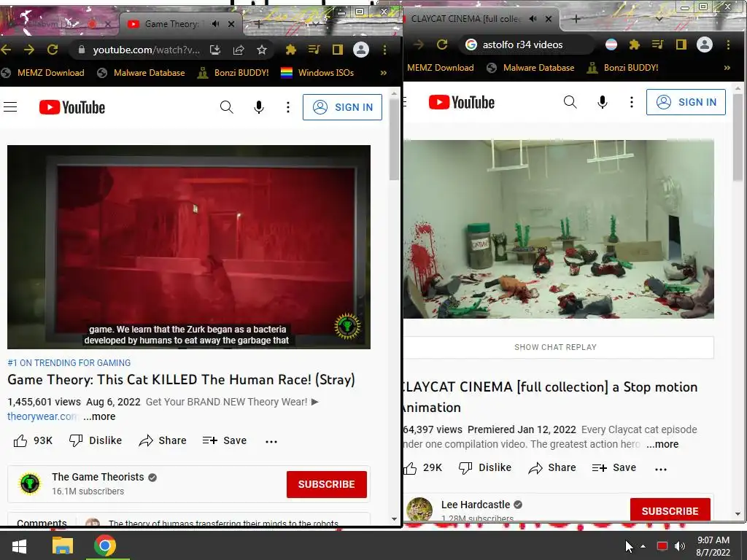Screen dimensions: 747x560
Task: Like the Game Theory video (93K)
Action: click(32, 440)
